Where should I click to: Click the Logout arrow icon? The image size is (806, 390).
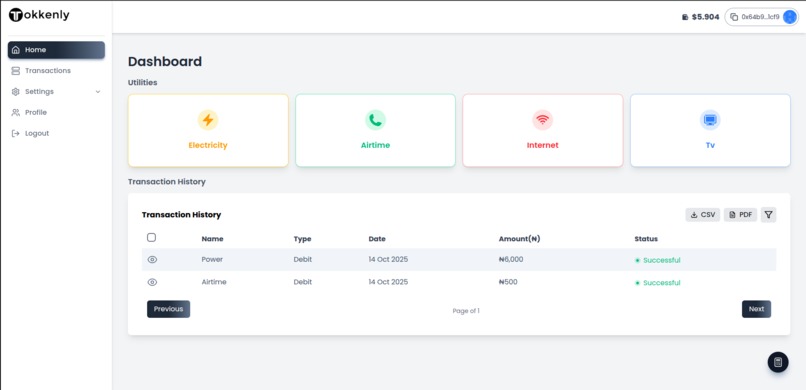tap(16, 134)
